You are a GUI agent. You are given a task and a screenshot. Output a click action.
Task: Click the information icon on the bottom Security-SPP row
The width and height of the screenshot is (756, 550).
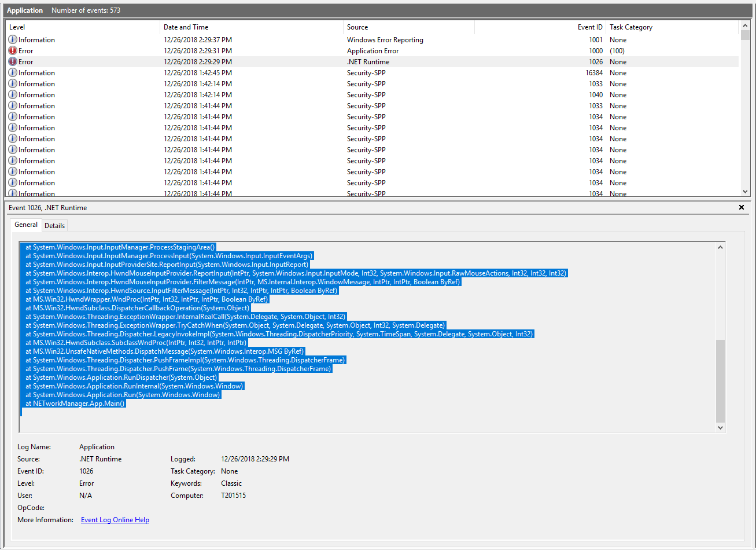(x=12, y=193)
